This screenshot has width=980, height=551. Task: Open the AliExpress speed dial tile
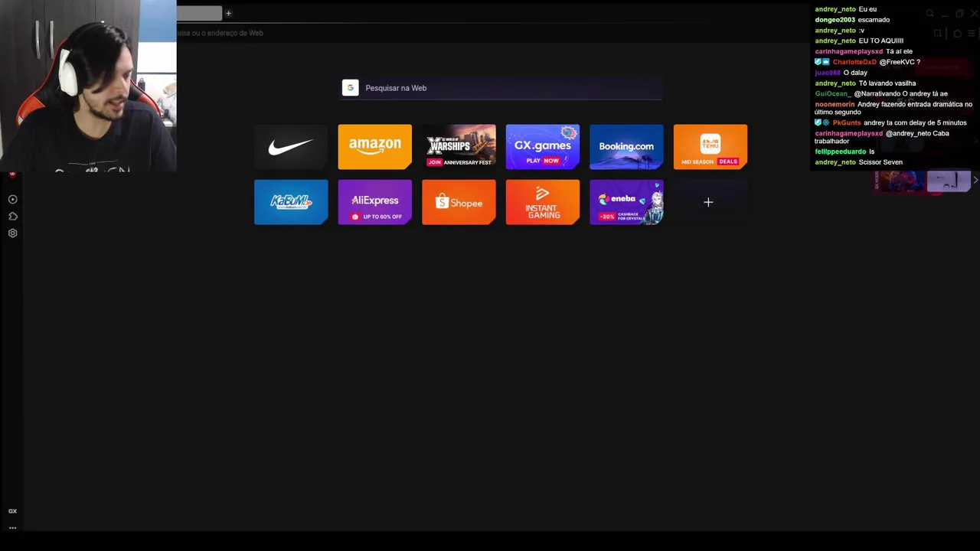(x=375, y=202)
